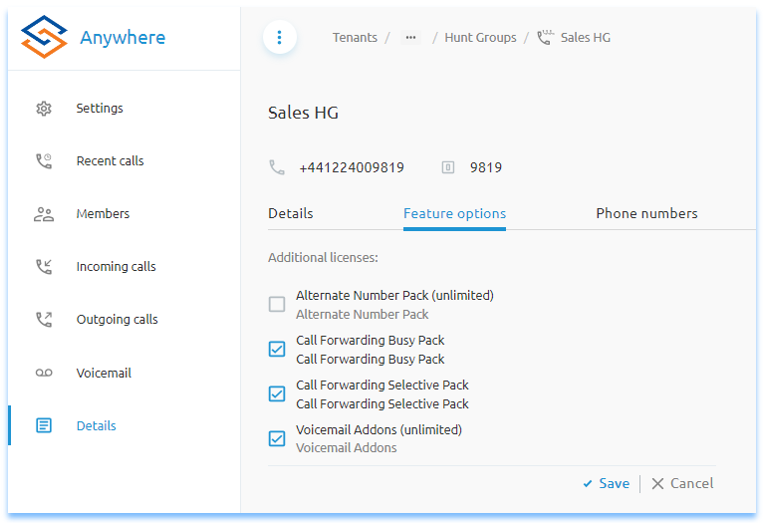This screenshot has width=765, height=523.
Task: Disable the Voicemail Addons checkbox
Action: [x=277, y=438]
